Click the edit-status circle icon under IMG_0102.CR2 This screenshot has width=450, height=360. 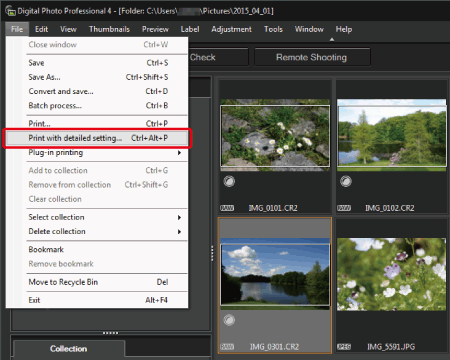(346, 181)
